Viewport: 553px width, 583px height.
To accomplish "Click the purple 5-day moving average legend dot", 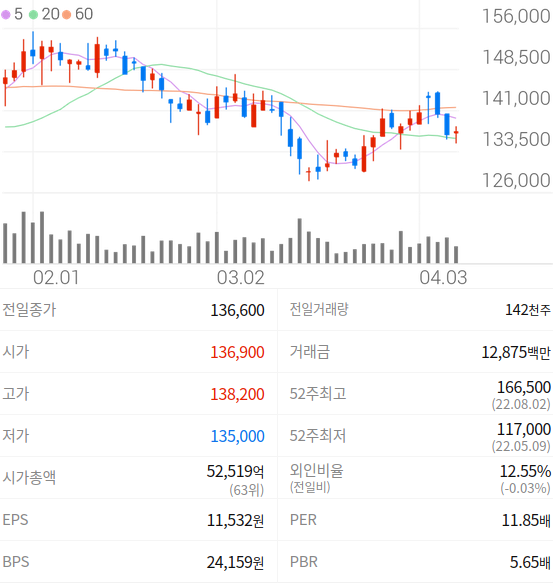I will pyautogui.click(x=6, y=15).
